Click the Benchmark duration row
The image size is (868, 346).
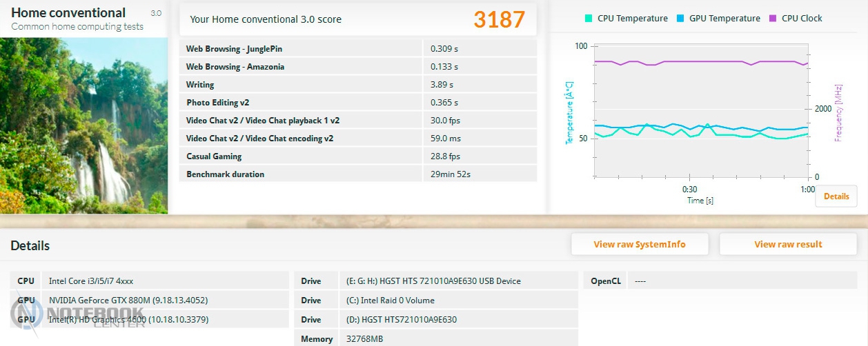357,174
